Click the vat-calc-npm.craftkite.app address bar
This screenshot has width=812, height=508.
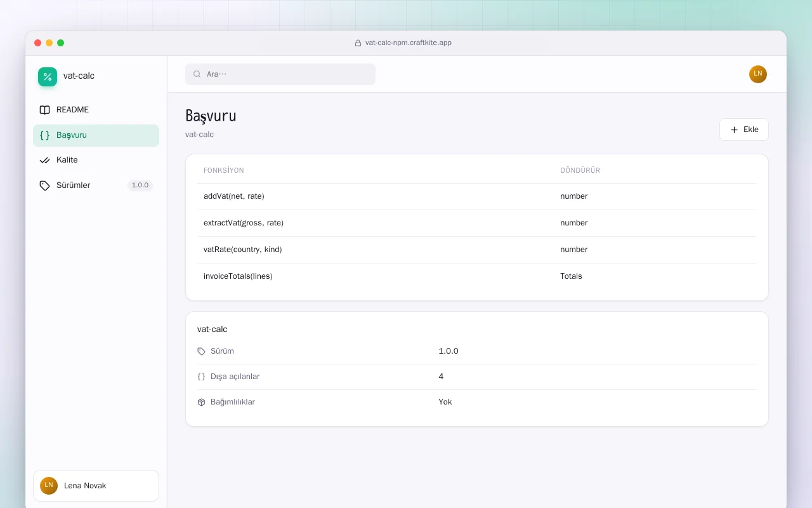403,43
